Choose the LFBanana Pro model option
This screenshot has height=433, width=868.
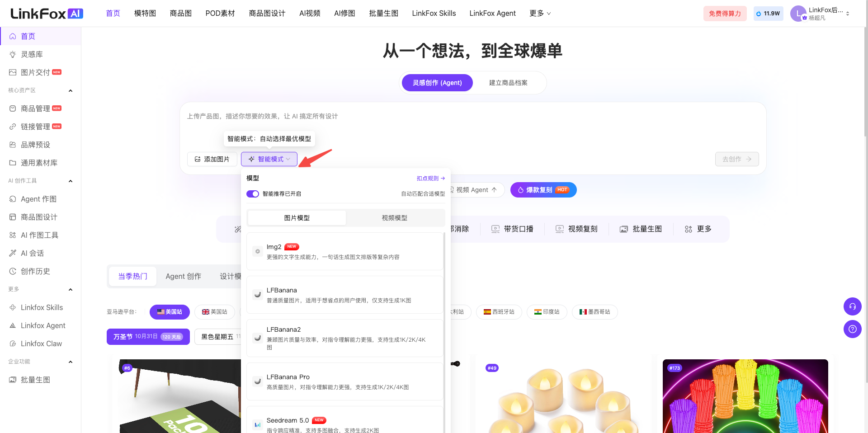coord(345,381)
